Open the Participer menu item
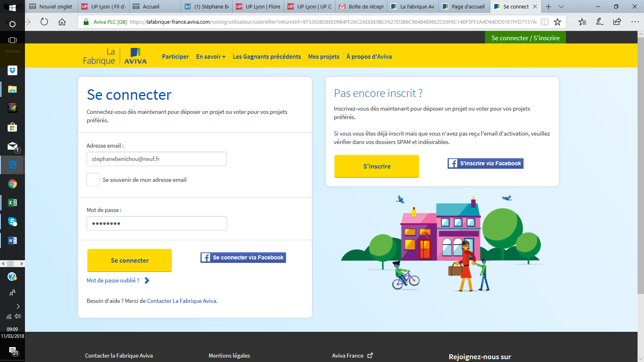Screen dimensions: 644x362 pyautogui.click(x=175, y=57)
